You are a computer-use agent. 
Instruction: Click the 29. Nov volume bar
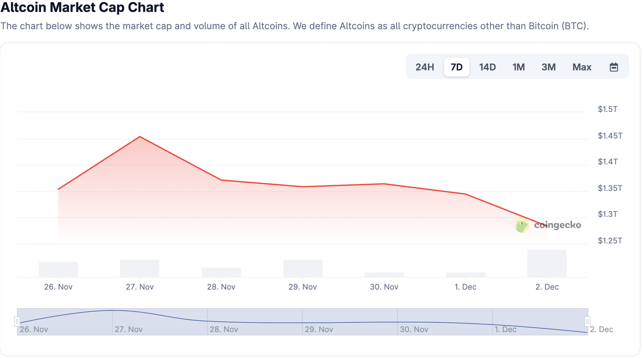(x=303, y=268)
